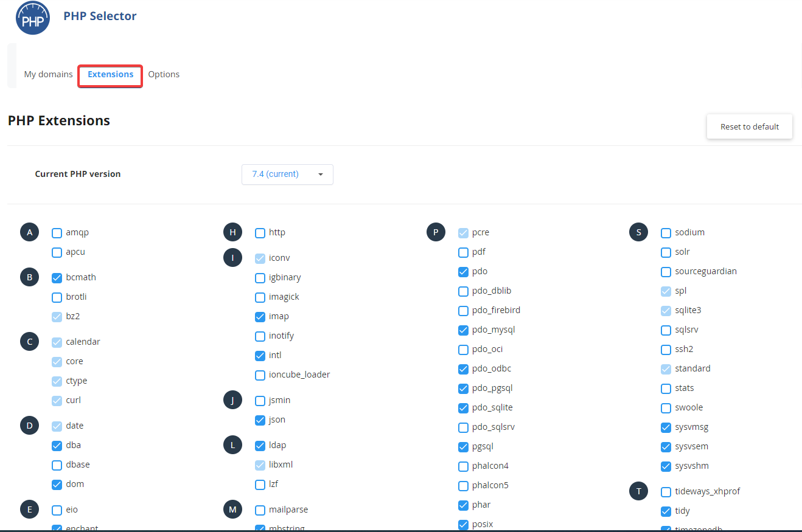Switch to the Options tab
802x532 pixels.
click(x=164, y=74)
